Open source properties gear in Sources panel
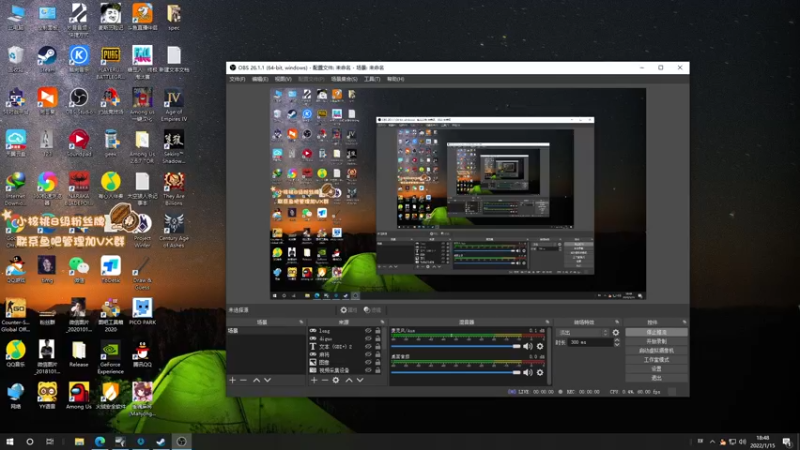The width and height of the screenshot is (800, 450). tap(336, 380)
